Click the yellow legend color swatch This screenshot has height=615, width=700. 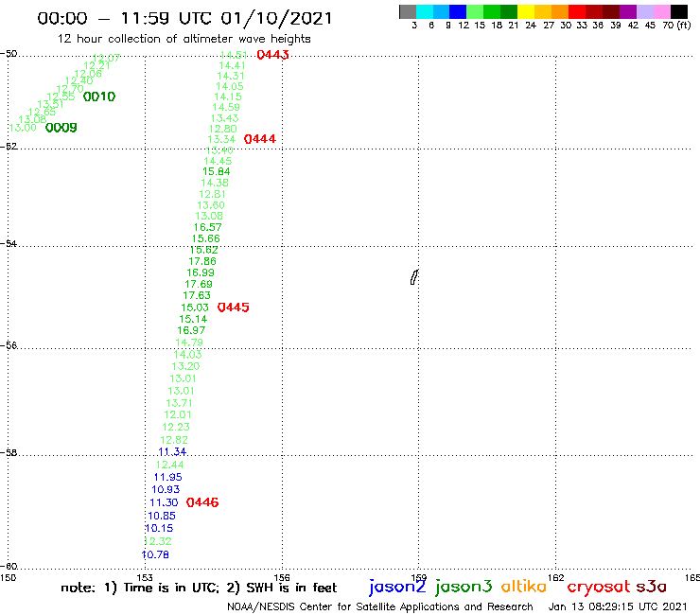tap(526, 11)
